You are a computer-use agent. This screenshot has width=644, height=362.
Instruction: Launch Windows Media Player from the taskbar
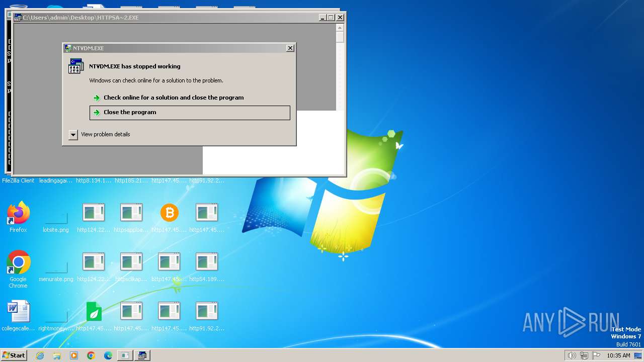click(x=74, y=355)
